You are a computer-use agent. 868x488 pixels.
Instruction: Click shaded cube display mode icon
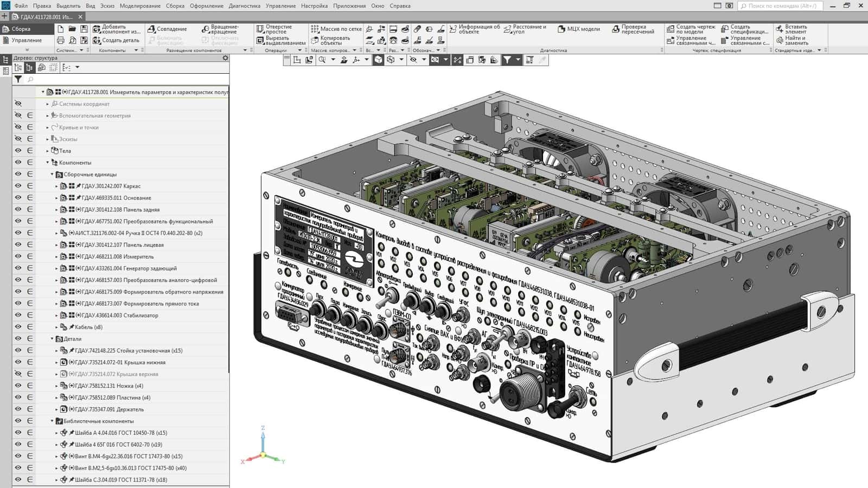[378, 60]
